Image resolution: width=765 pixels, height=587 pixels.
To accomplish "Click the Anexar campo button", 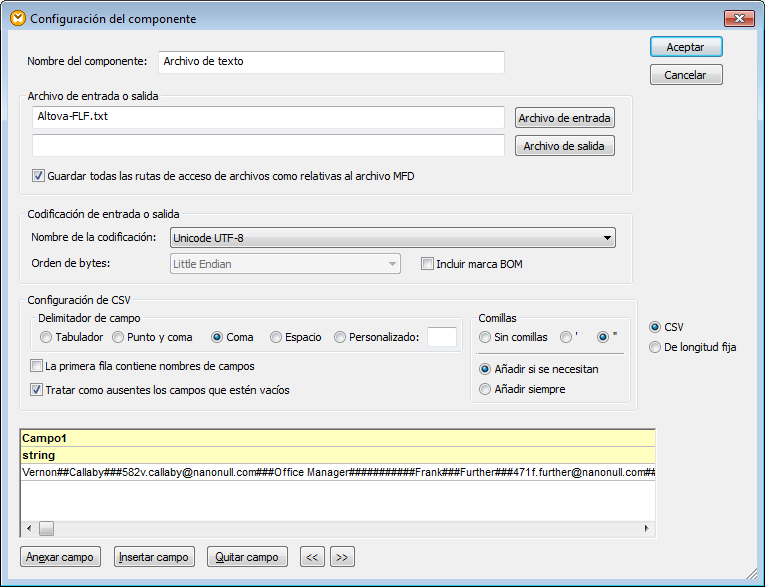I will [61, 557].
